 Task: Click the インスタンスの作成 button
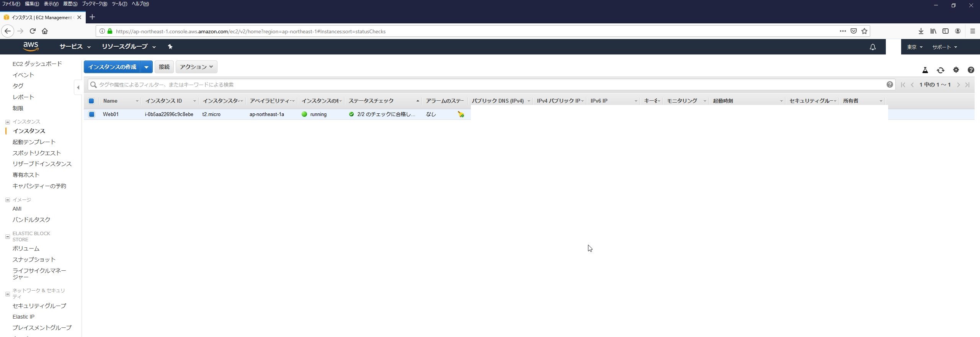(112, 67)
